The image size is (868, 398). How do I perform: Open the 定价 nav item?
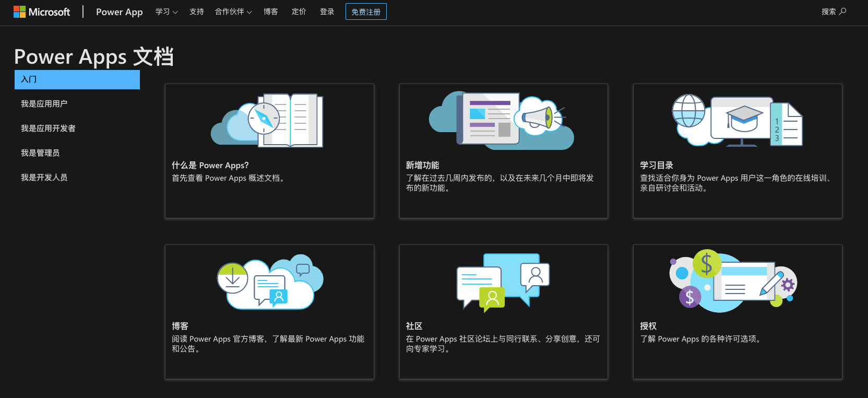[x=299, y=11]
